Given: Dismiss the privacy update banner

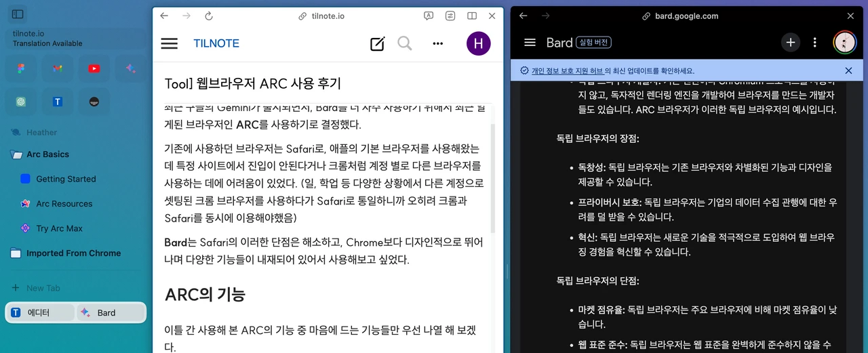Looking at the screenshot, I should (x=848, y=70).
